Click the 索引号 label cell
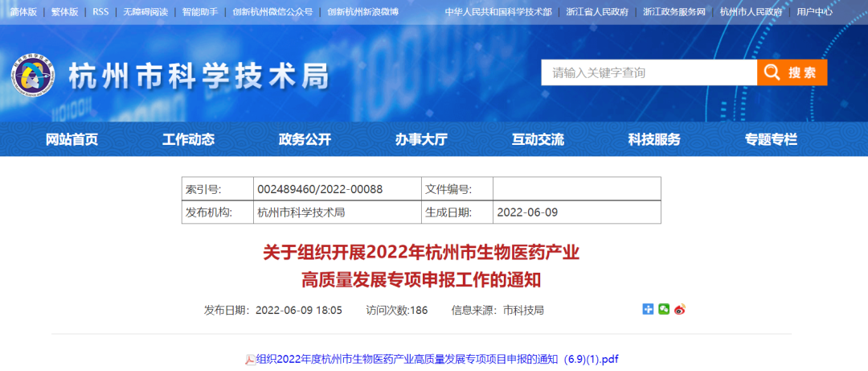The image size is (868, 371). 218,189
